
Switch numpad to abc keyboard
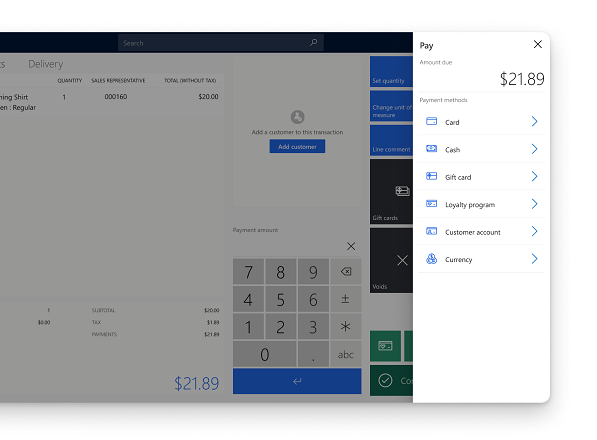tap(346, 354)
